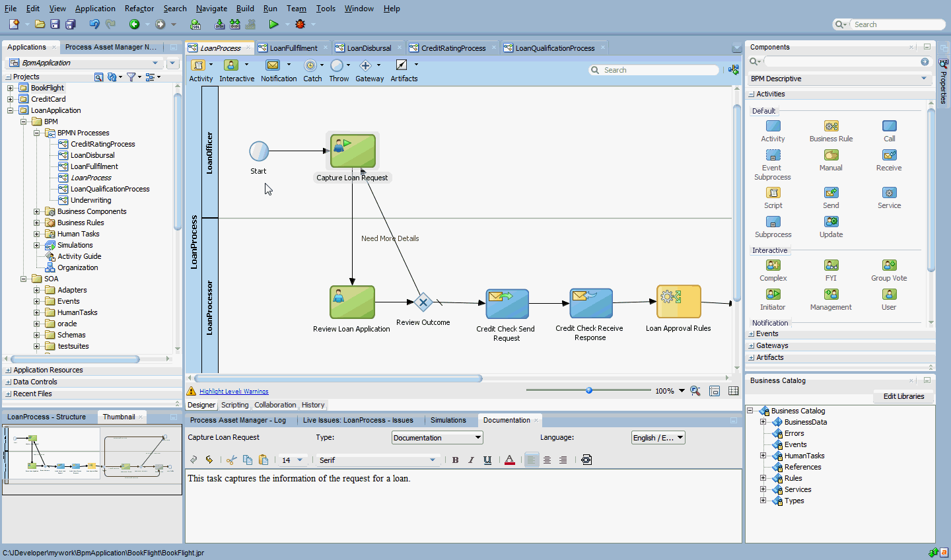Open the documentation Type dropdown

(x=437, y=438)
